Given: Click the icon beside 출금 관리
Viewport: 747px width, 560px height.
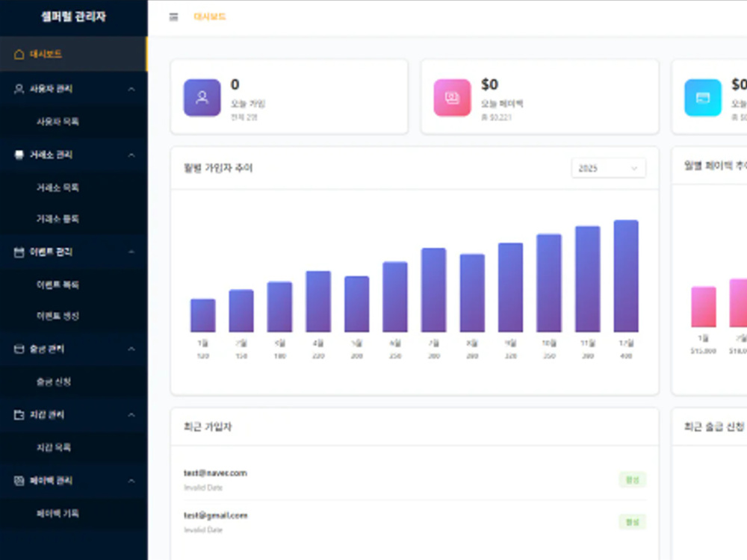Looking at the screenshot, I should click(19, 349).
